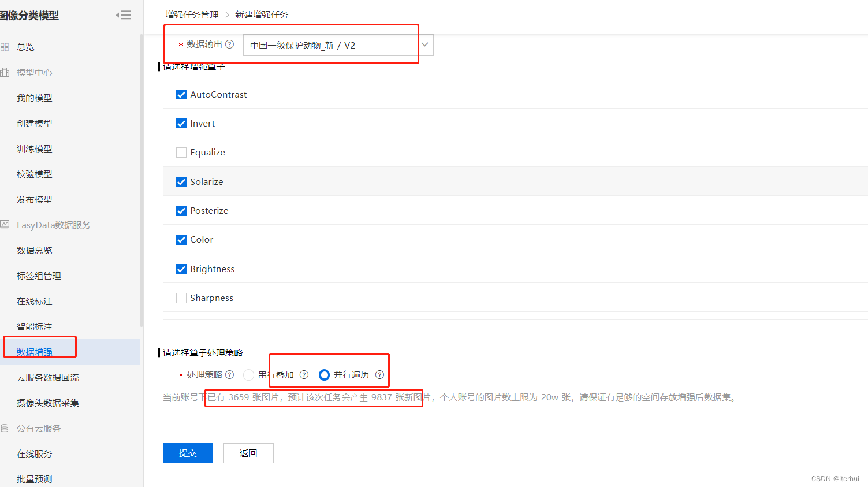The height and width of the screenshot is (487, 868).
Task: Open 云服务数据回流 page
Action: click(x=48, y=377)
